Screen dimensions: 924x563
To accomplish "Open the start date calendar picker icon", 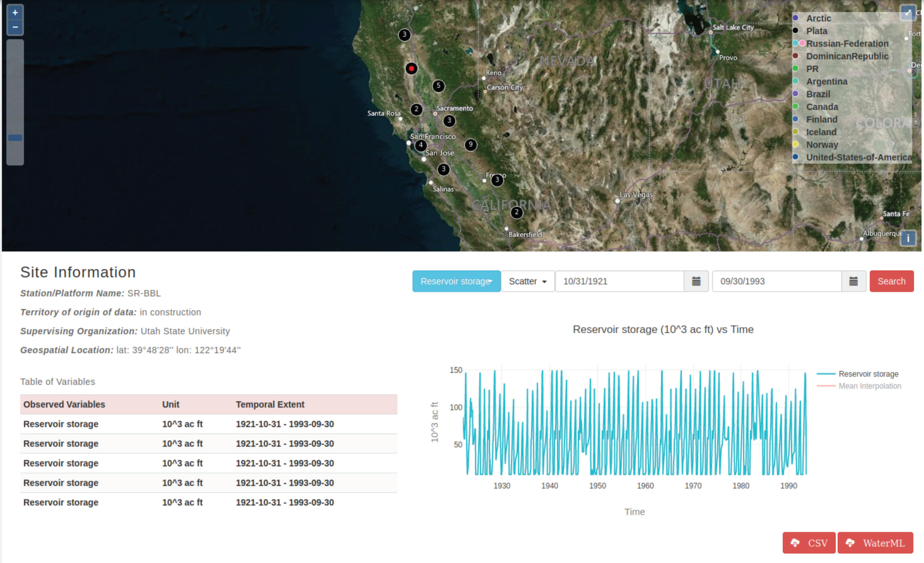I will [x=696, y=281].
